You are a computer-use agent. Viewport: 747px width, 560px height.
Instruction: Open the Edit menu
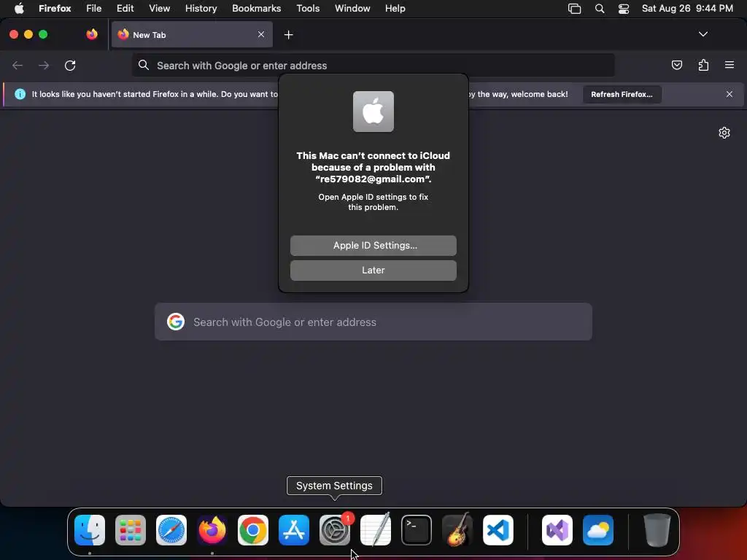[x=125, y=9]
